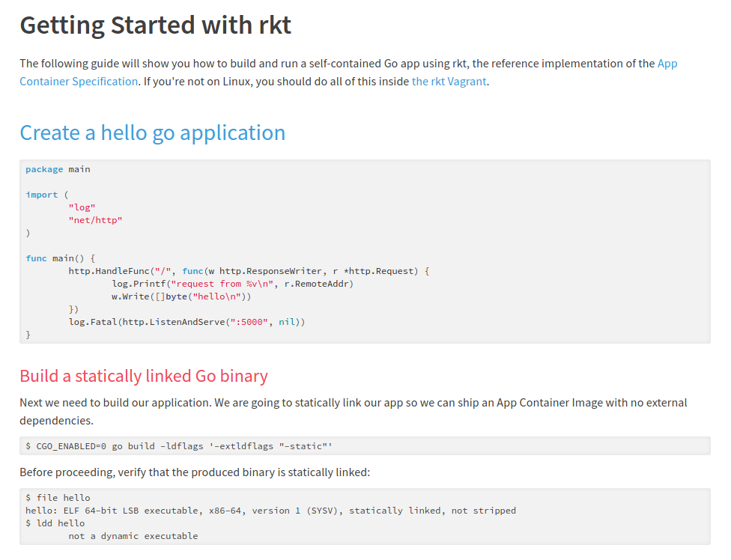Click 'not a dynamic executable' output
The width and height of the screenshot is (731, 560).
[133, 536]
